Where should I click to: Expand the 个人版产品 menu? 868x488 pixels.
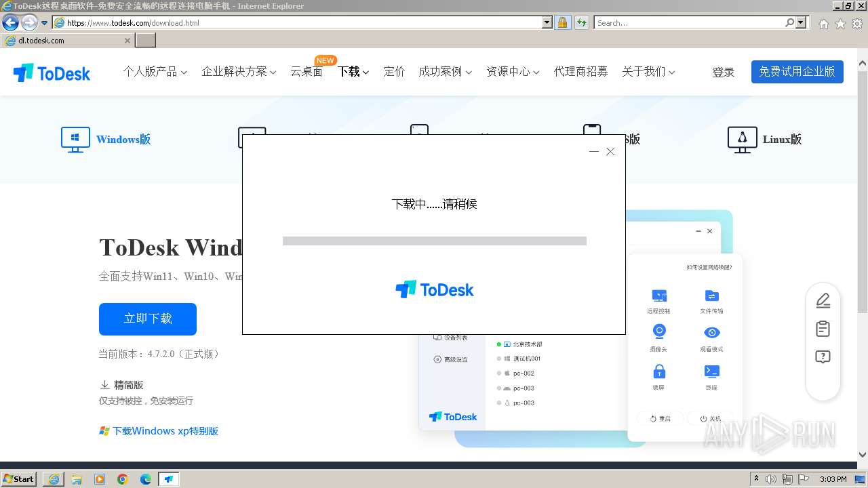tap(155, 71)
